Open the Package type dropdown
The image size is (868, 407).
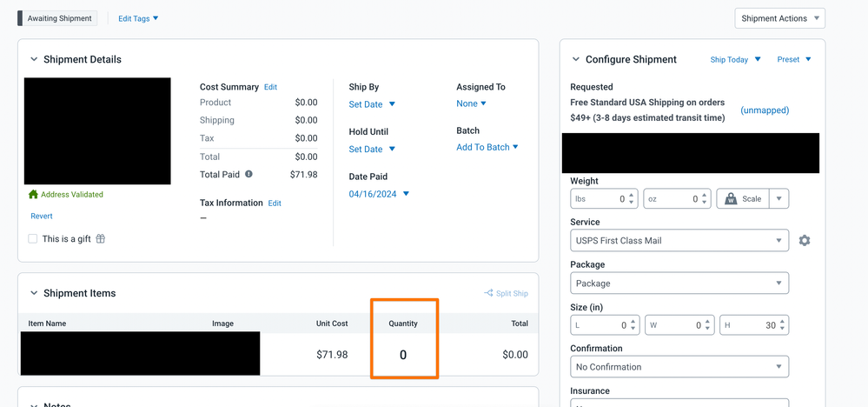point(679,284)
